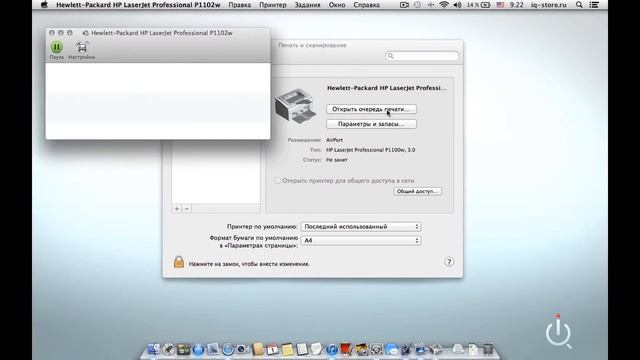640x360 pixels.
Task: Click the volume icon in menu bar
Action: (x=457, y=5)
